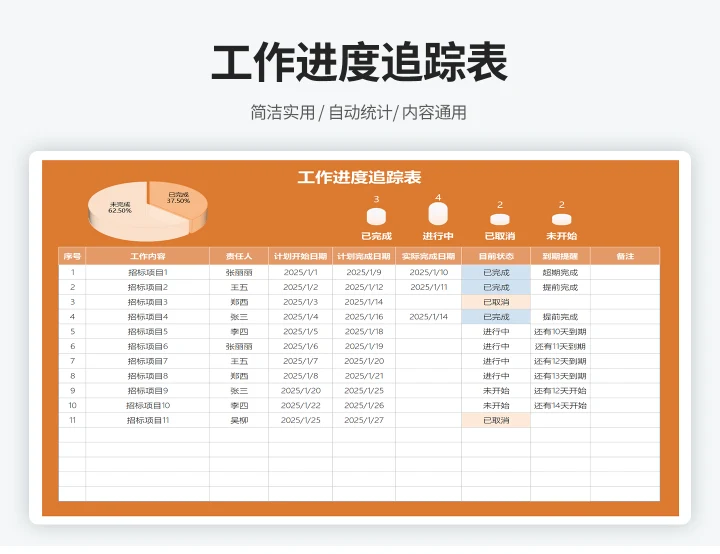This screenshot has height=554, width=720.
Task: Select the 计划开始日期 column header
Action: pyautogui.click(x=300, y=256)
